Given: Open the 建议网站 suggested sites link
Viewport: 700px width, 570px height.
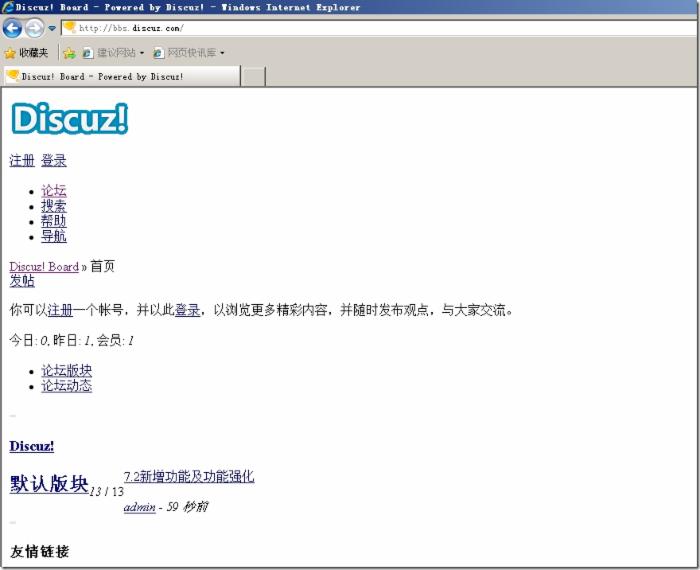Looking at the screenshot, I should (x=116, y=53).
